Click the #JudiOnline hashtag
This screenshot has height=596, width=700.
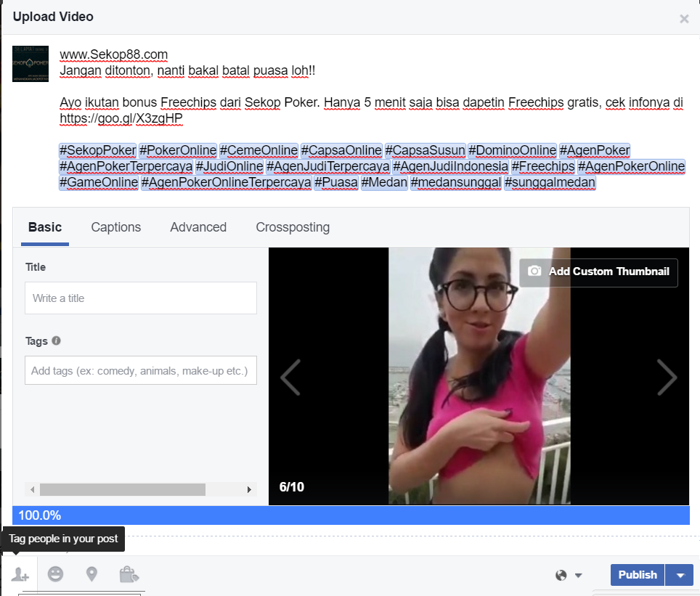coord(229,166)
